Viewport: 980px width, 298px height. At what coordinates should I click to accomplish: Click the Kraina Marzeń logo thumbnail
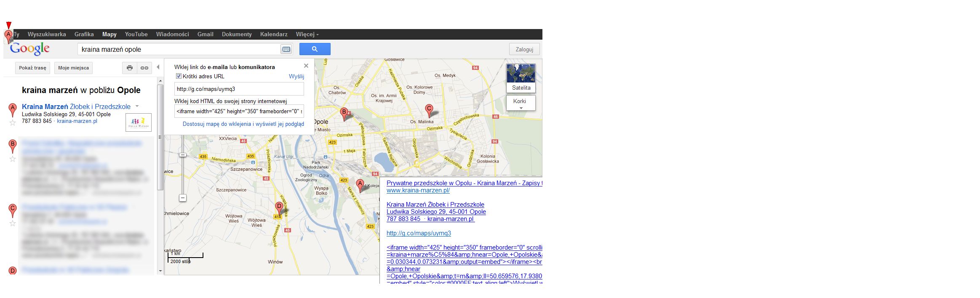(x=139, y=122)
